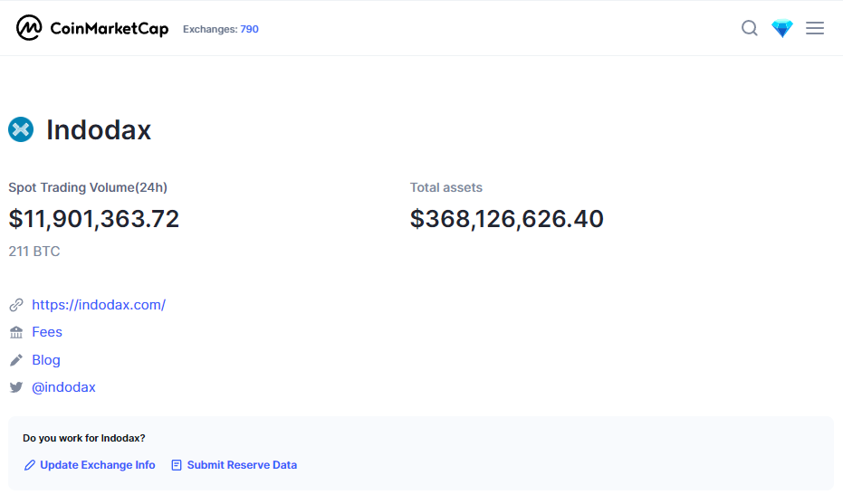
Task: Click the Total assets dollar value
Action: (506, 219)
